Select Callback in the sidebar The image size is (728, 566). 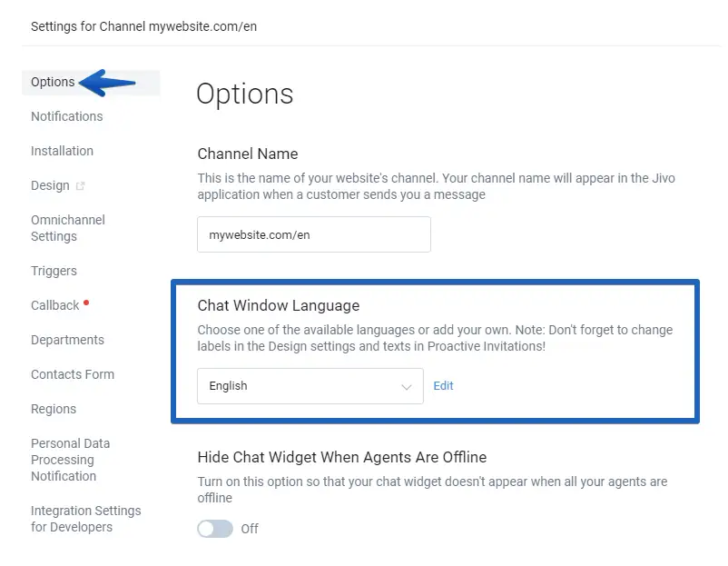coord(54,305)
